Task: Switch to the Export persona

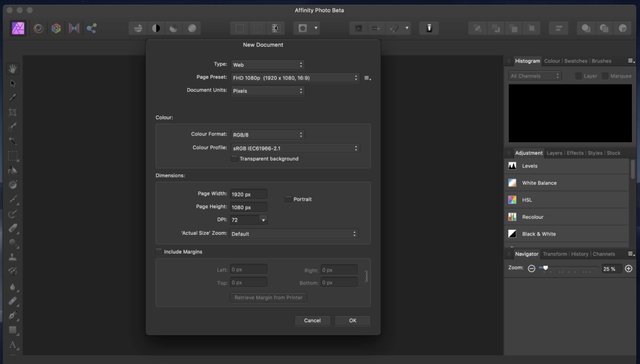Action: pos(91,28)
